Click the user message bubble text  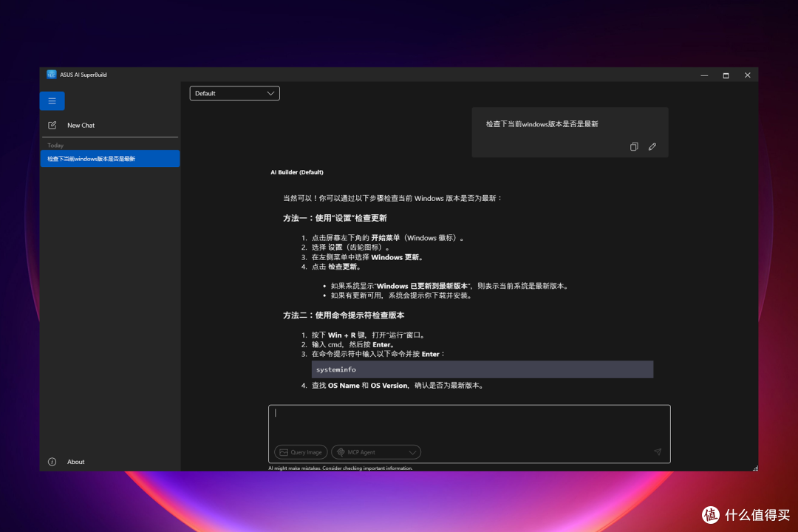point(542,123)
